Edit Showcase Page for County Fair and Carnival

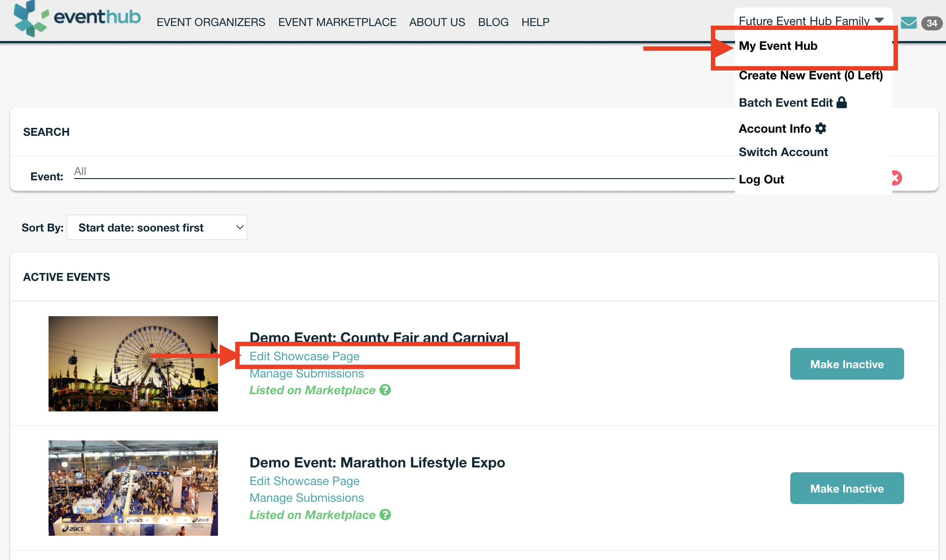pos(304,356)
